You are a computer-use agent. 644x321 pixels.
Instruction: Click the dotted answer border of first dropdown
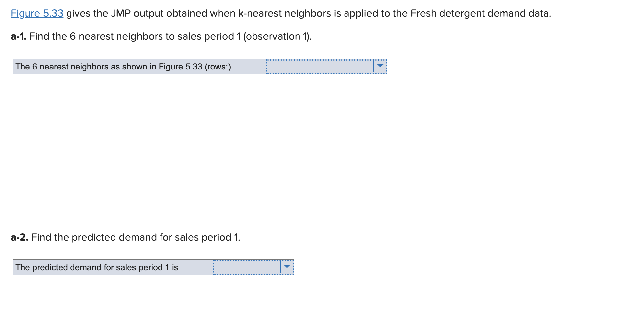(x=326, y=60)
